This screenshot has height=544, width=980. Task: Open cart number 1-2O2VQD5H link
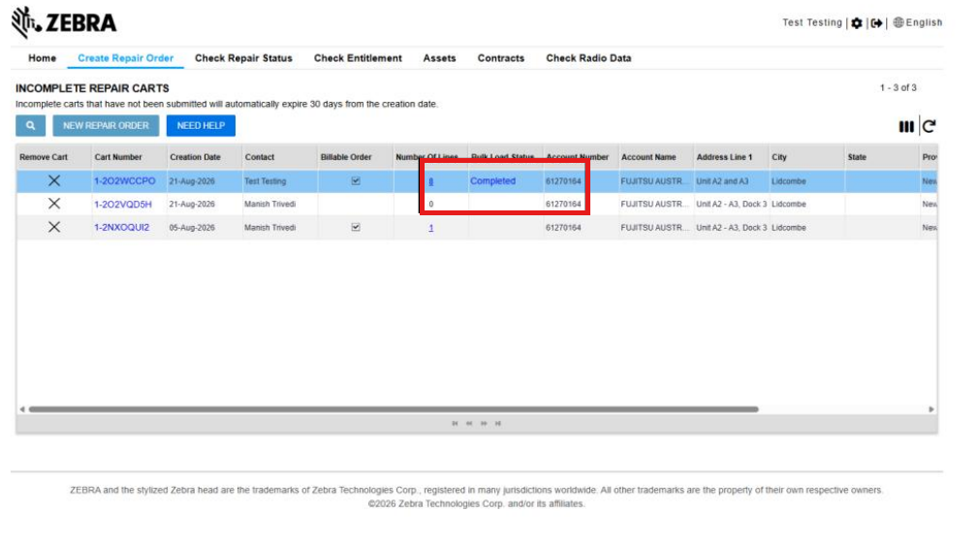click(x=122, y=204)
